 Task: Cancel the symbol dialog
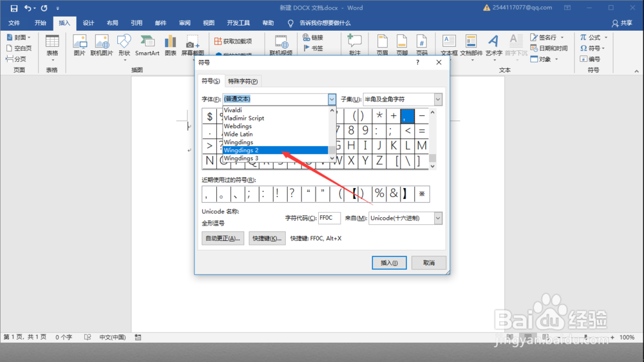tap(429, 263)
